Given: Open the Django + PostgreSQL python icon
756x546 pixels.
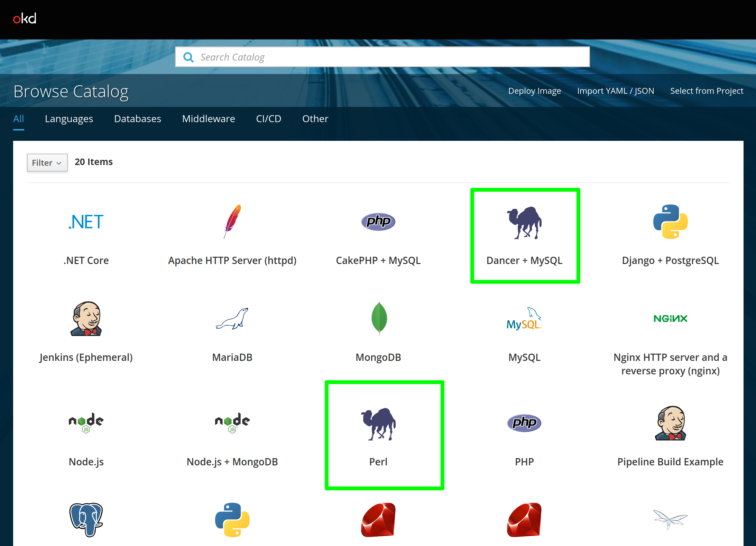Looking at the screenshot, I should tap(670, 221).
